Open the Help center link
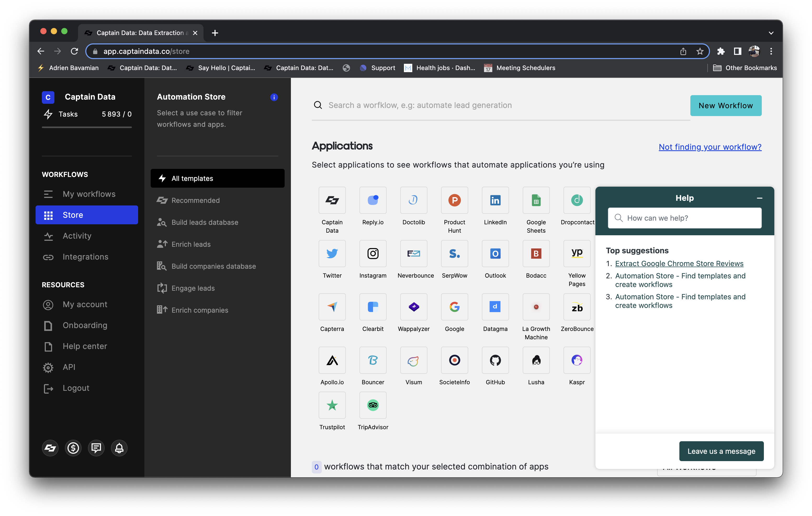The image size is (812, 516). point(87,346)
